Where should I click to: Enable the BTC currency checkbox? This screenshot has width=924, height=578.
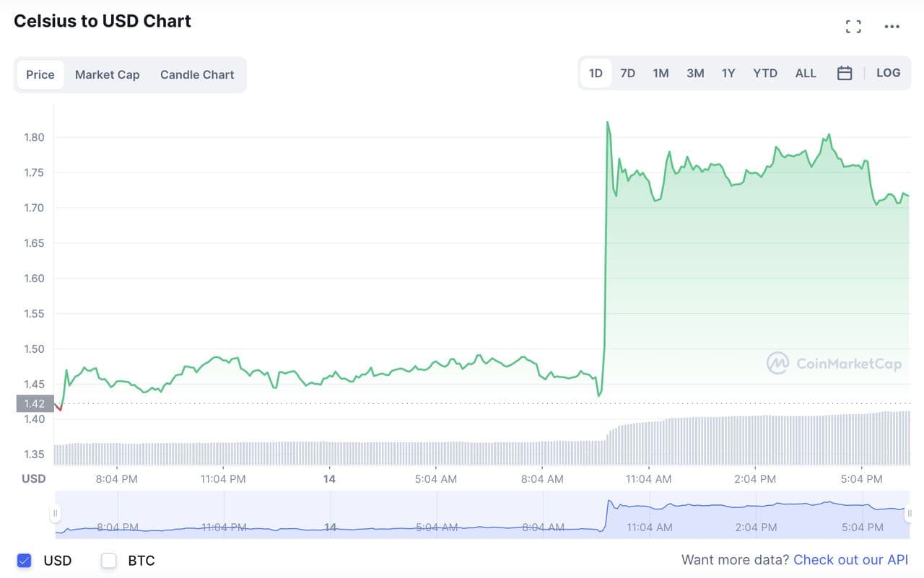[109, 561]
